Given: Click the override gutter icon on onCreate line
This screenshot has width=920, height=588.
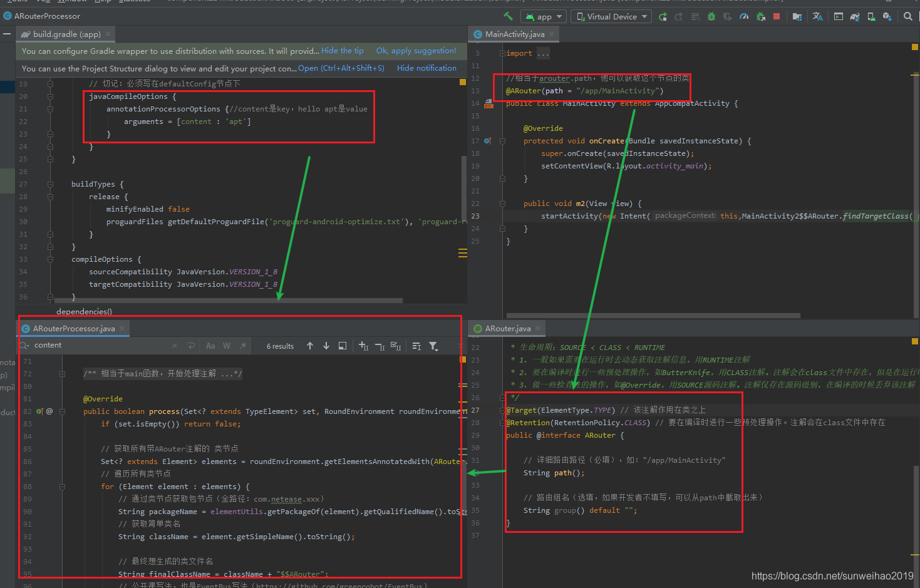Looking at the screenshot, I should tap(487, 141).
